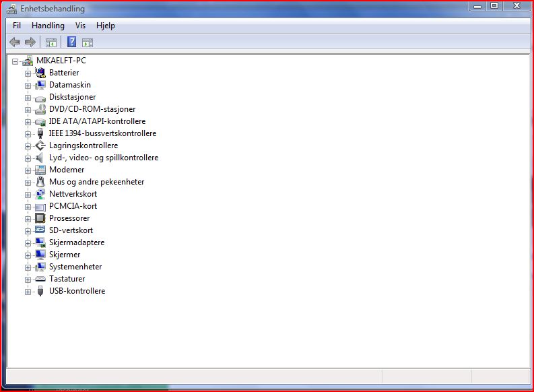Click the Skjermer monitor icon

[x=40, y=255]
